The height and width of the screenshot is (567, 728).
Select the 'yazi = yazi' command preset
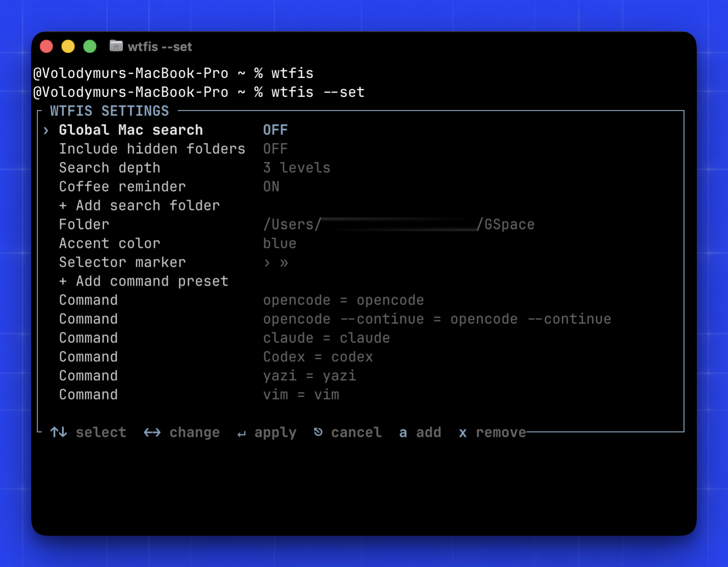(309, 376)
